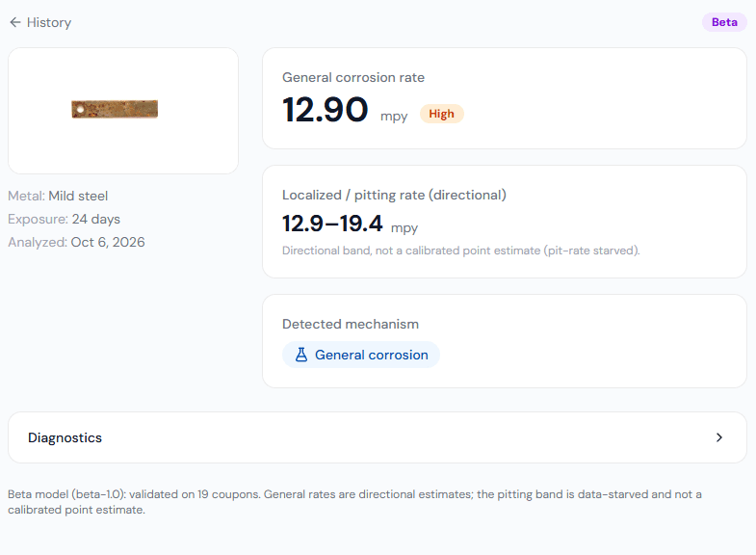Open the Diagnostics section label
The image size is (756, 555).
65,437
